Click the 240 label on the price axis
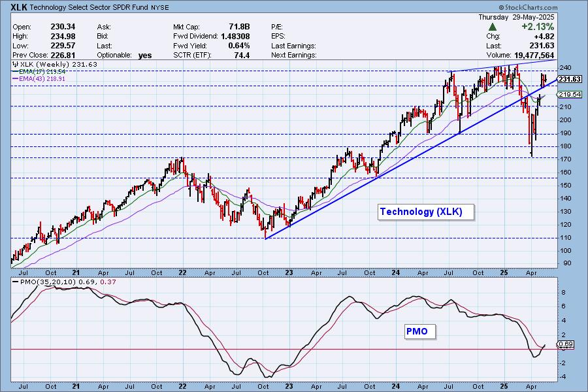 point(566,68)
